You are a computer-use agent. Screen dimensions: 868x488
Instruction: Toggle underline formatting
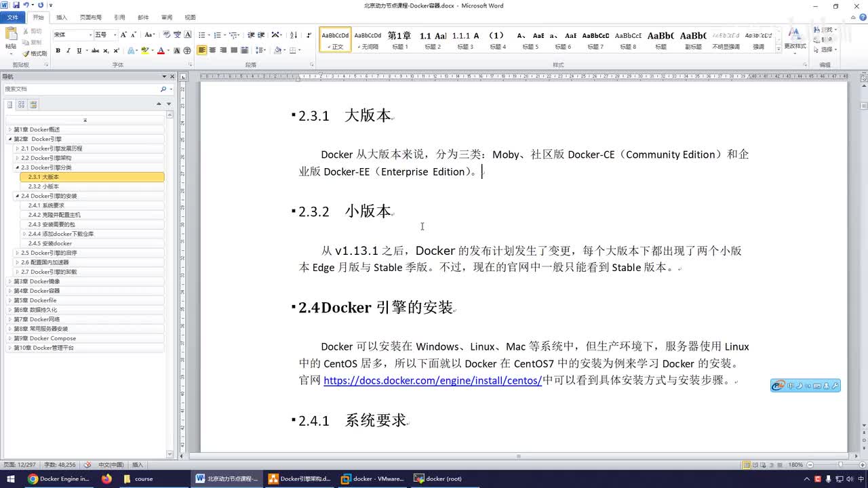tap(79, 50)
